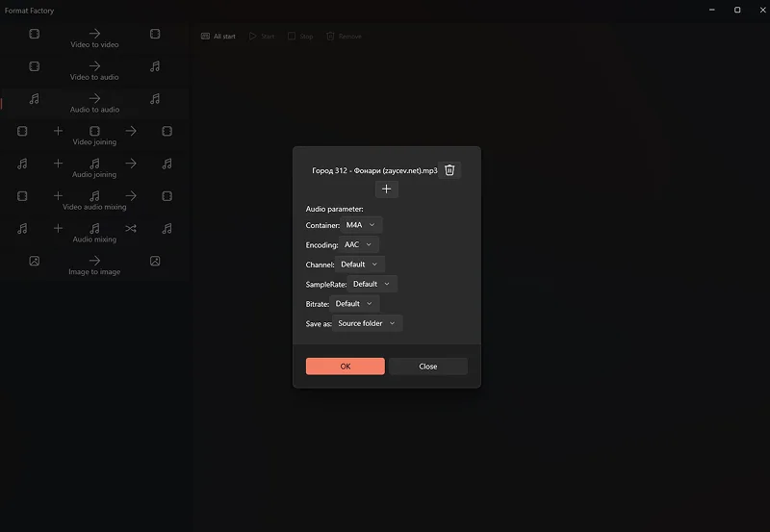Click the Start toolbar button
Viewport: 770px width, 532px height.
pyautogui.click(x=262, y=37)
